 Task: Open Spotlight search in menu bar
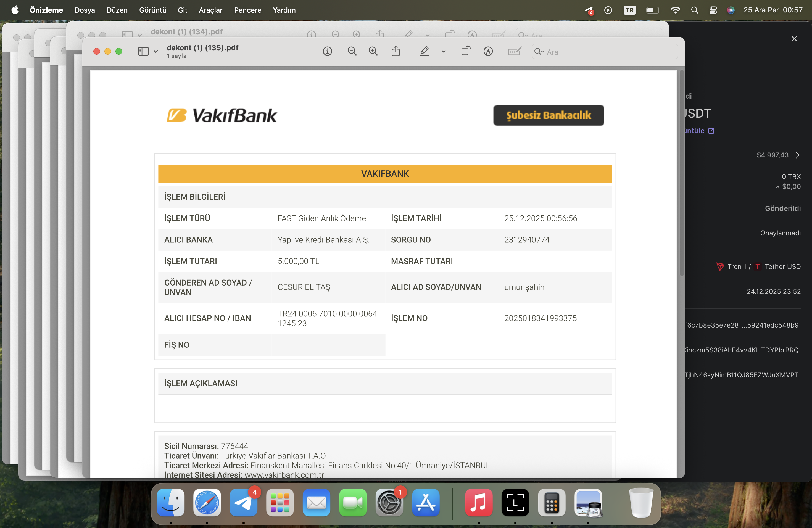click(694, 10)
